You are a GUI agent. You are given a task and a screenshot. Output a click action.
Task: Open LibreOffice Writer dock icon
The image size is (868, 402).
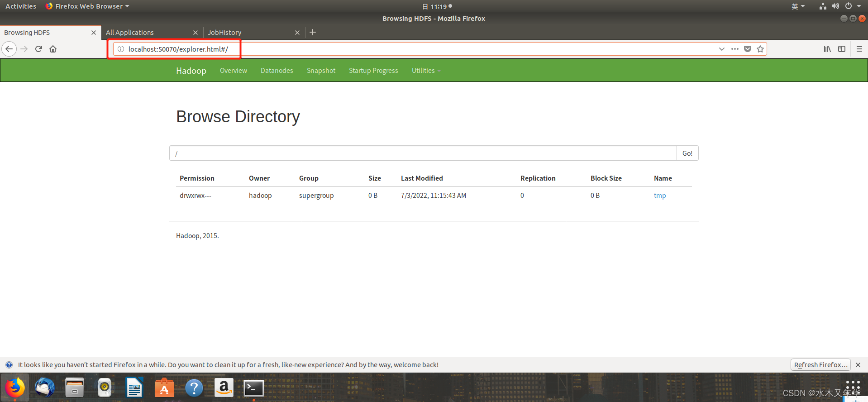click(134, 388)
